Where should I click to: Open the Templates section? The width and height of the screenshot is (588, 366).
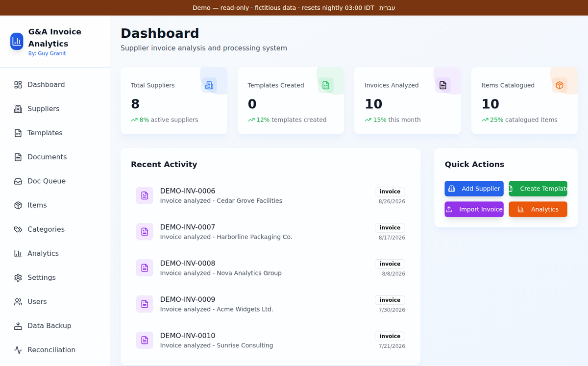click(55, 133)
